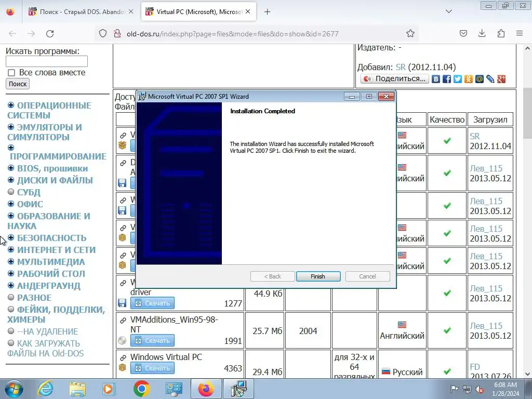This screenshot has width=532, height=399.
Task: Expand ОБРАЗОВАНИЕ И НАУКА category
Action: tap(11, 216)
